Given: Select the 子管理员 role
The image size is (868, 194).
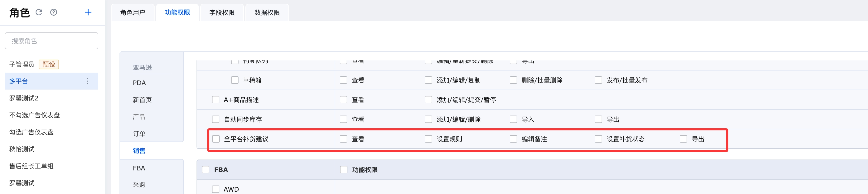Looking at the screenshot, I should point(22,64).
